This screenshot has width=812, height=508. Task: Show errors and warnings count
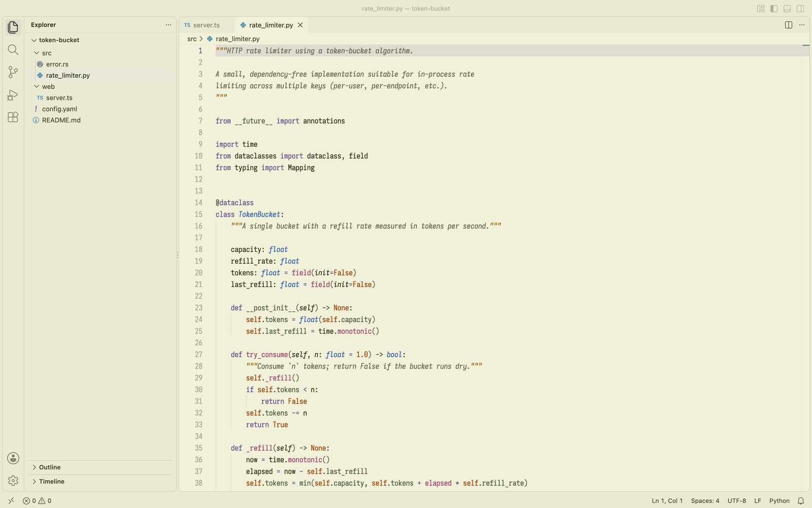tap(37, 501)
